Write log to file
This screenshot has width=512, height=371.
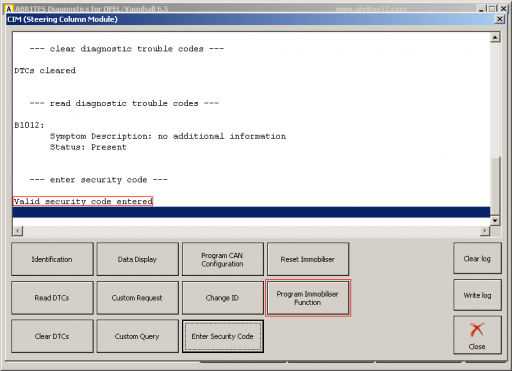(x=477, y=295)
